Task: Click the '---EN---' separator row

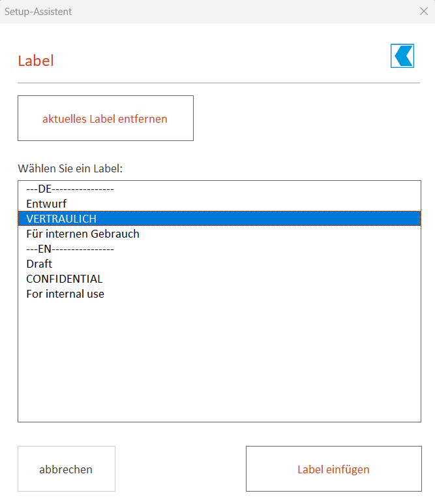Action: tap(219, 249)
